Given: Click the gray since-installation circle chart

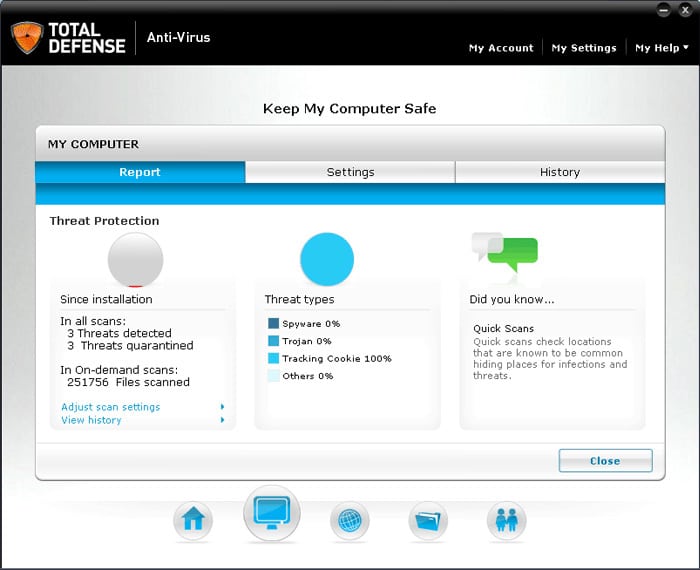Looking at the screenshot, I should click(x=135, y=260).
